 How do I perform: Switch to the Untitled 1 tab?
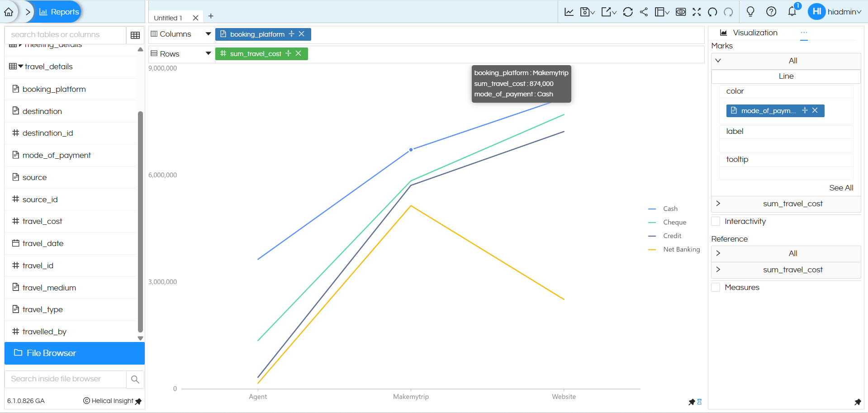point(167,17)
